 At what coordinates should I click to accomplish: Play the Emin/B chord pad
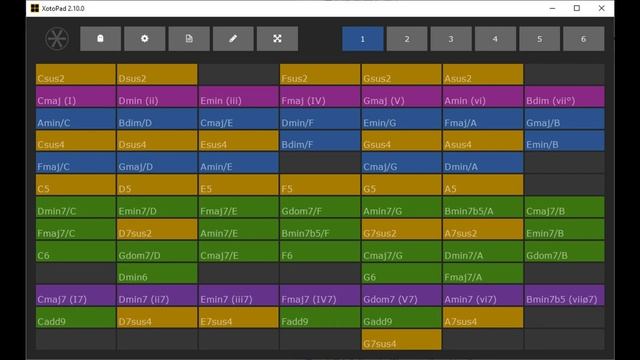(564, 140)
